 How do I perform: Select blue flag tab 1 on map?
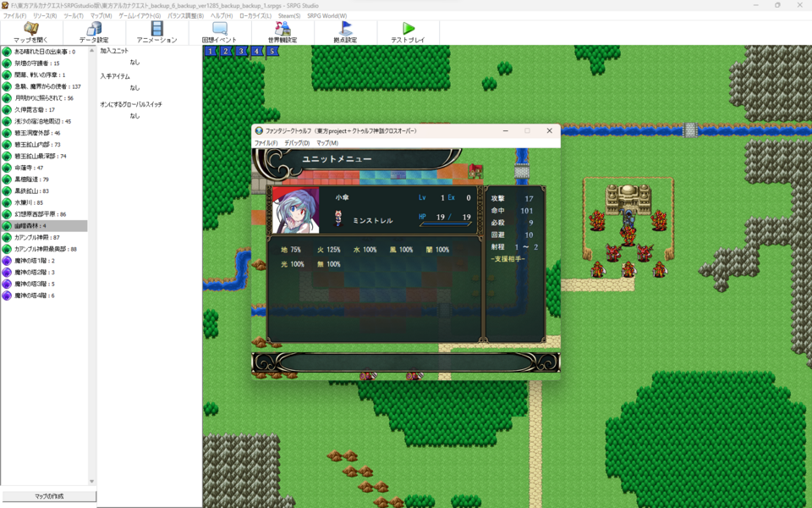pyautogui.click(x=211, y=51)
